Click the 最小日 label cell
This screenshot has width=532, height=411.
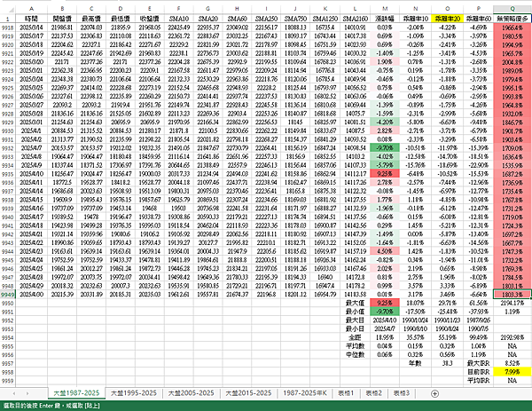coord(355,328)
